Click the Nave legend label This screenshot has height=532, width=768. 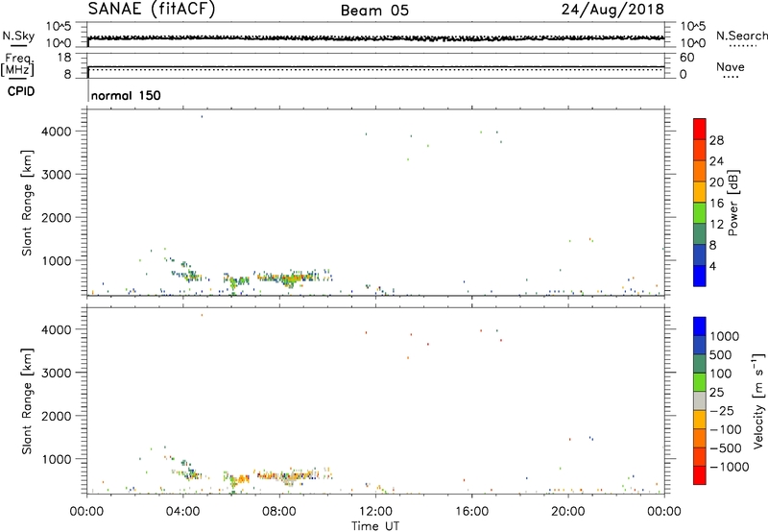tap(731, 66)
